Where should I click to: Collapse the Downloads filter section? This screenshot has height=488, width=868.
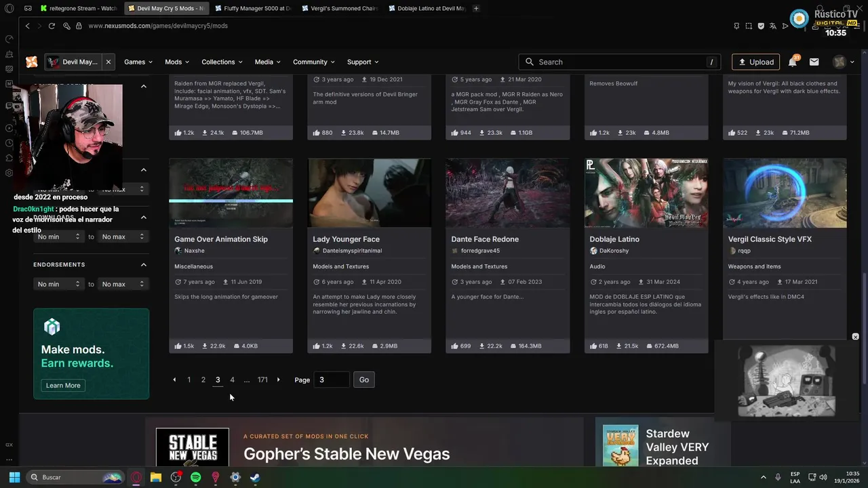click(x=144, y=217)
